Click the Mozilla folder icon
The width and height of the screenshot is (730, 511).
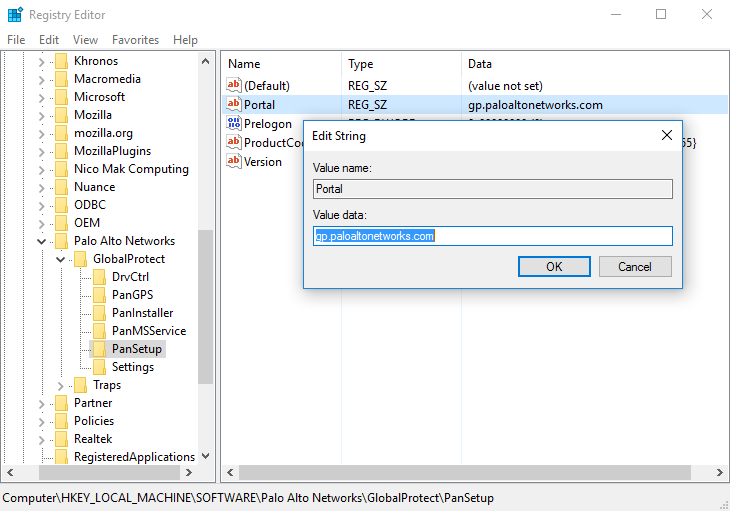coord(61,115)
